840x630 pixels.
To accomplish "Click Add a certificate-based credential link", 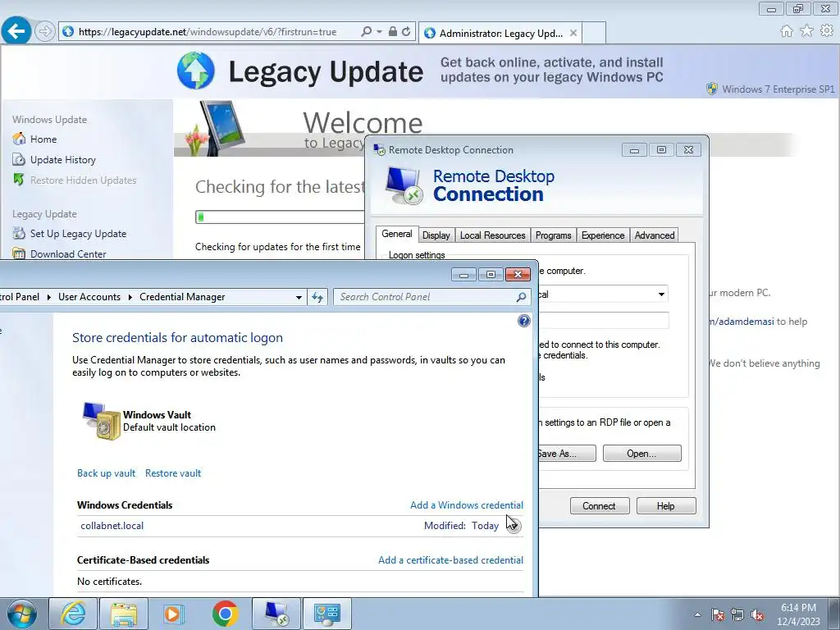I will coord(450,559).
